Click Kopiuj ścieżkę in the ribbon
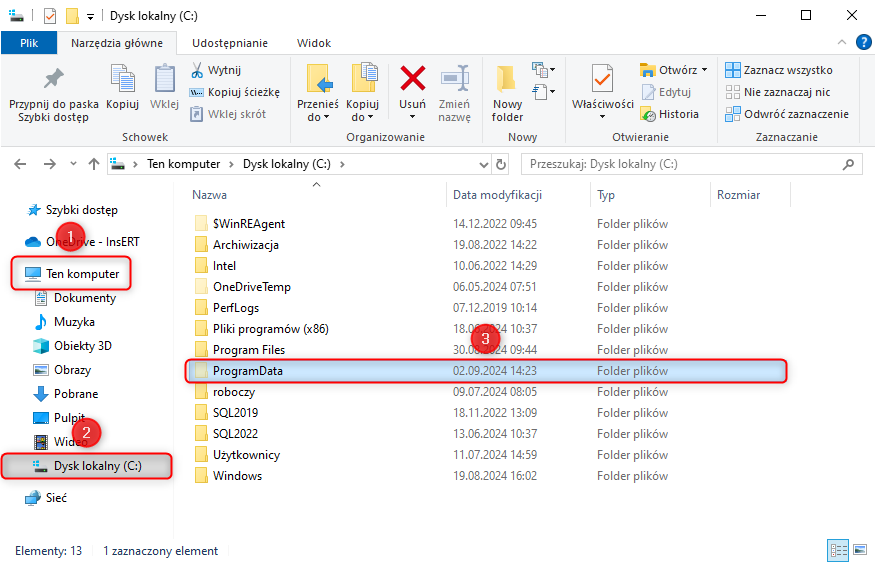 pyautogui.click(x=235, y=92)
